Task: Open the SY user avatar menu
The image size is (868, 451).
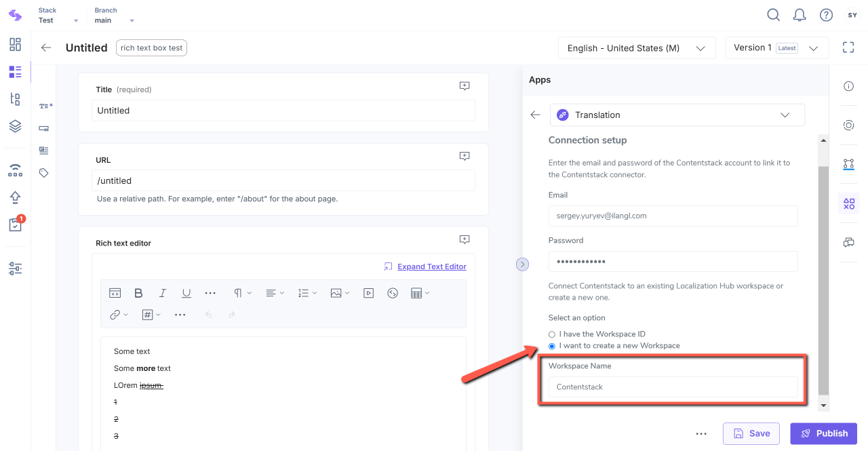Action: (852, 15)
